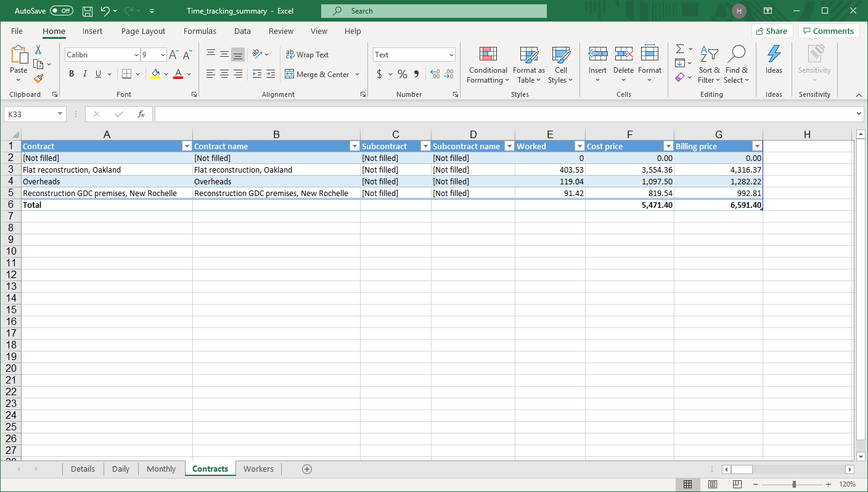Open Conditional Formatting button
The width and height of the screenshot is (868, 492).
pos(488,65)
